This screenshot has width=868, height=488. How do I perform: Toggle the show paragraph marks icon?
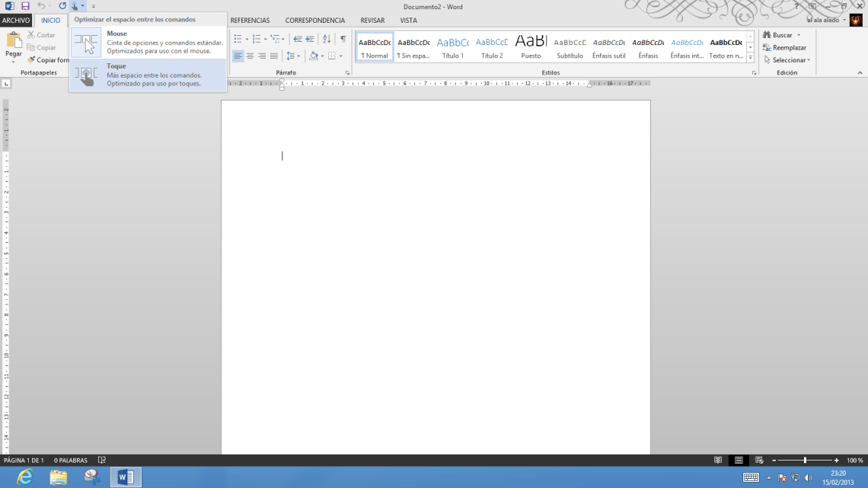(x=344, y=39)
